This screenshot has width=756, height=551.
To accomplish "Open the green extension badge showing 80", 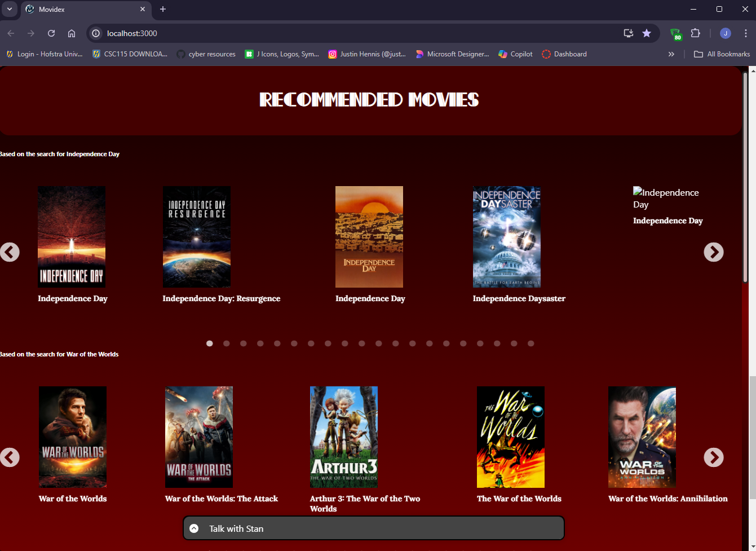I will pos(676,34).
